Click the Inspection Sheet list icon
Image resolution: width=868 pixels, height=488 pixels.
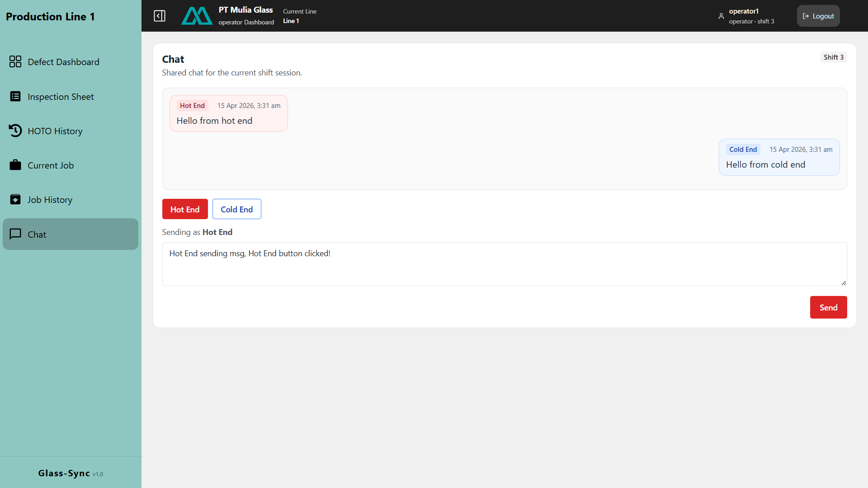tap(15, 96)
